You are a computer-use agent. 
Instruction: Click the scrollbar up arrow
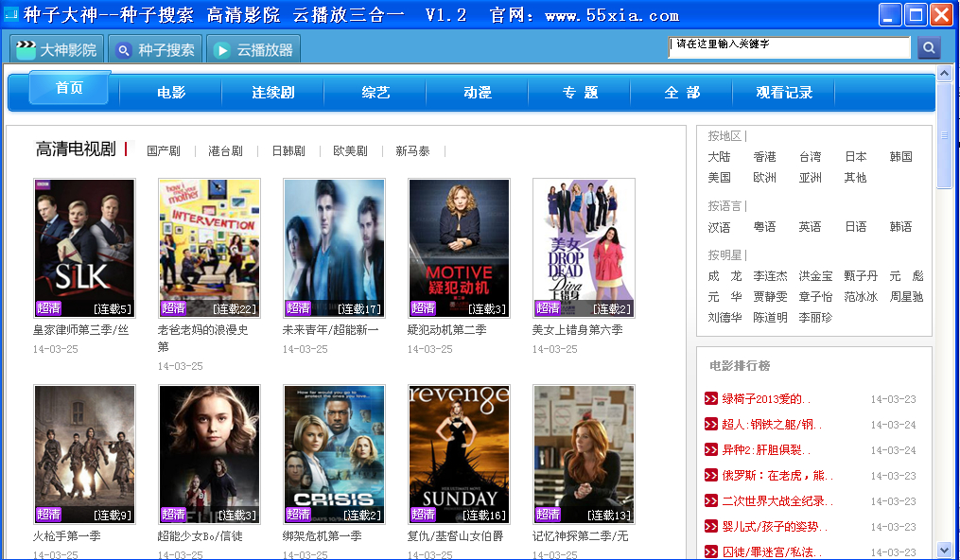[944, 74]
